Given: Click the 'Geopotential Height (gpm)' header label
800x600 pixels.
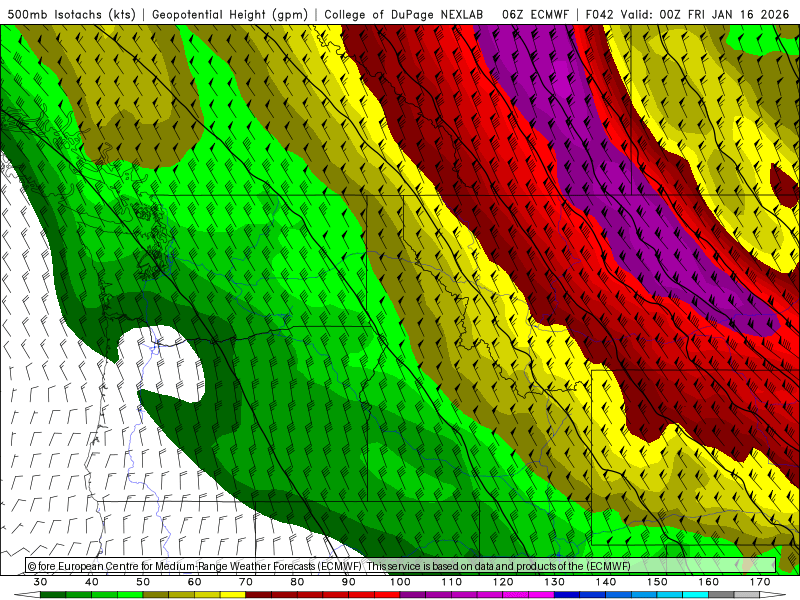Looking at the screenshot, I should tap(230, 15).
